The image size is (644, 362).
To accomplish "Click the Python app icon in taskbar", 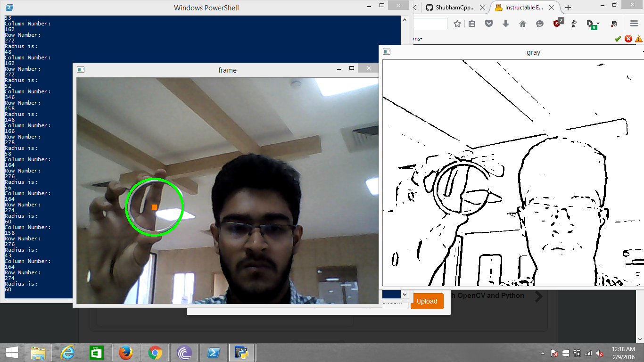I will coord(242,353).
